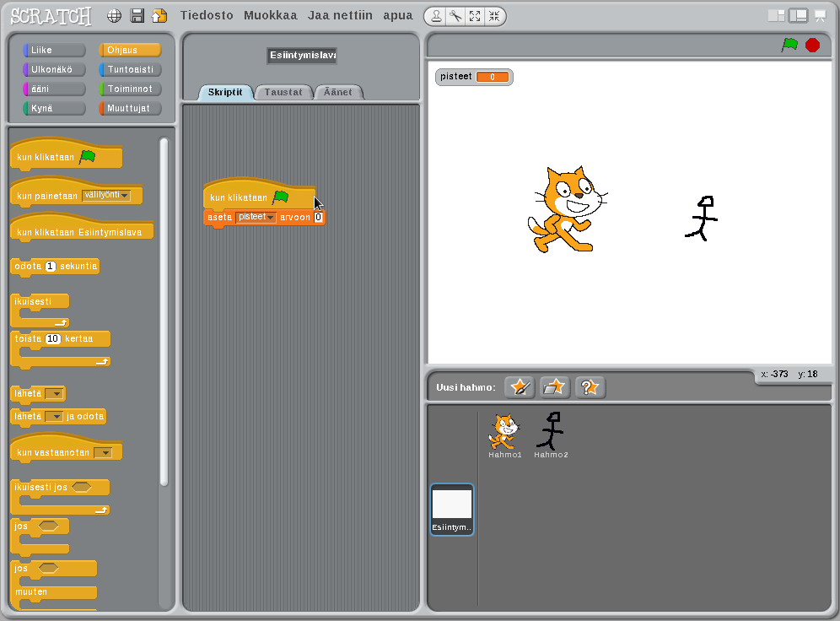The image size is (840, 621).
Task: Switch to the Äänet tab
Action: point(338,92)
